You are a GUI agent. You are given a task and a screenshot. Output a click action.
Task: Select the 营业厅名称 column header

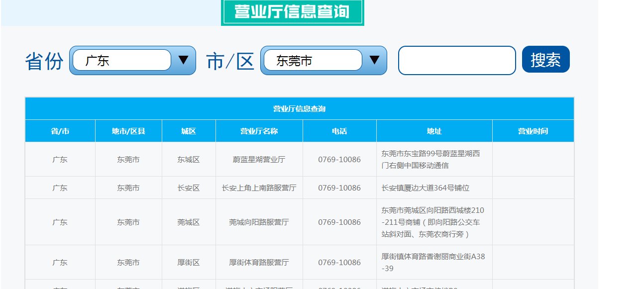pyautogui.click(x=258, y=130)
